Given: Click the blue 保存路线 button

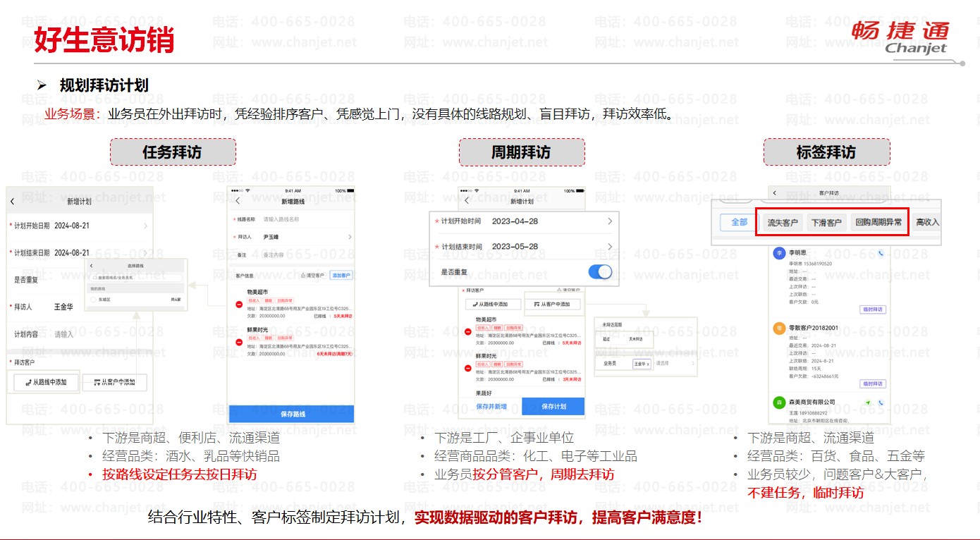Looking at the screenshot, I should (291, 414).
